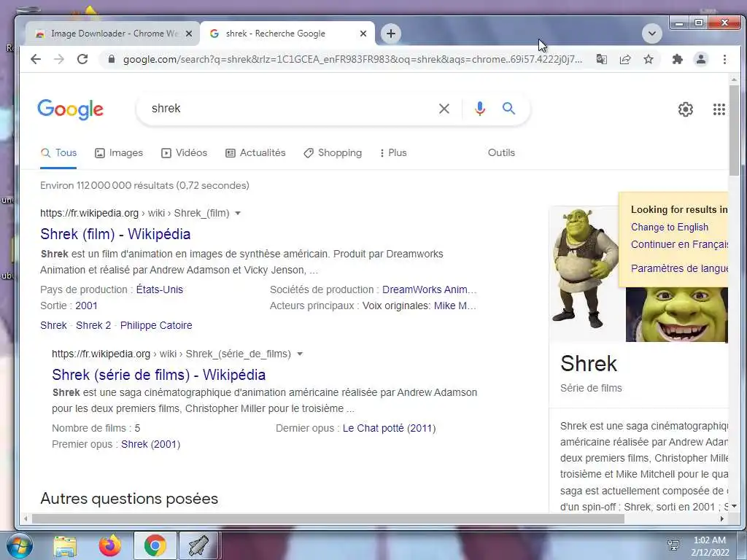Close the Image Downloader tab
747x560 pixels.
pos(189,34)
